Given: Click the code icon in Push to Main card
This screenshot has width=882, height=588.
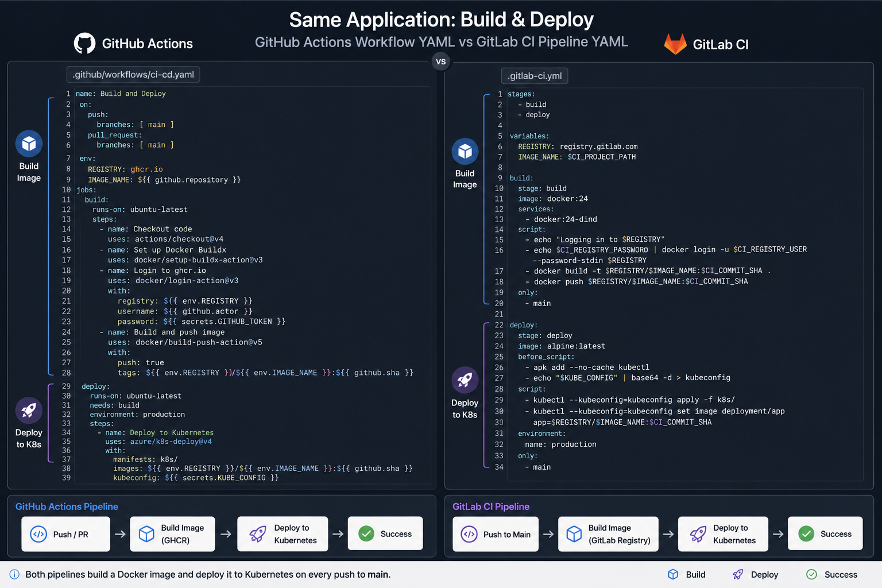Looking at the screenshot, I should pos(469,534).
